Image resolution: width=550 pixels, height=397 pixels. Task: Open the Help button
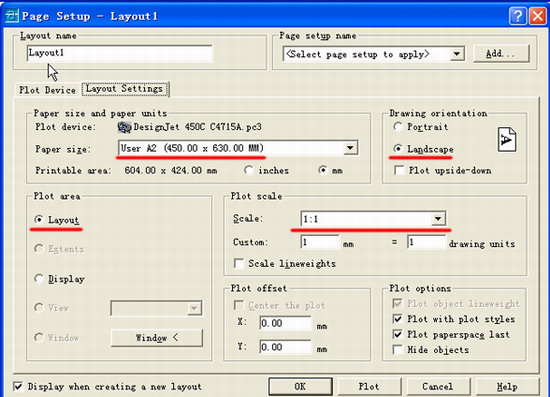[x=507, y=386]
